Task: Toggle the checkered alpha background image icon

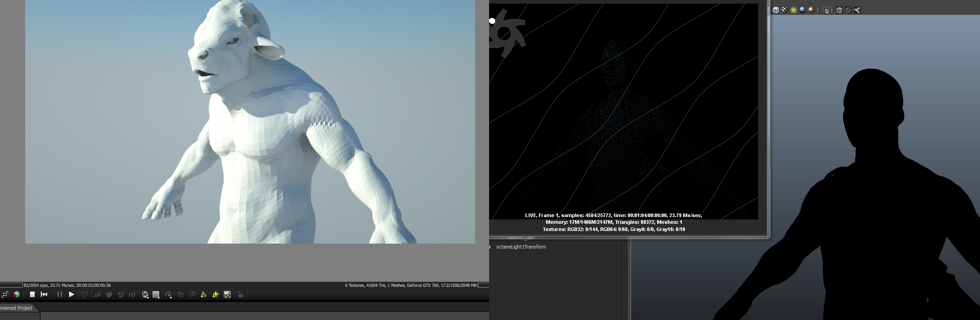Action: [227, 294]
